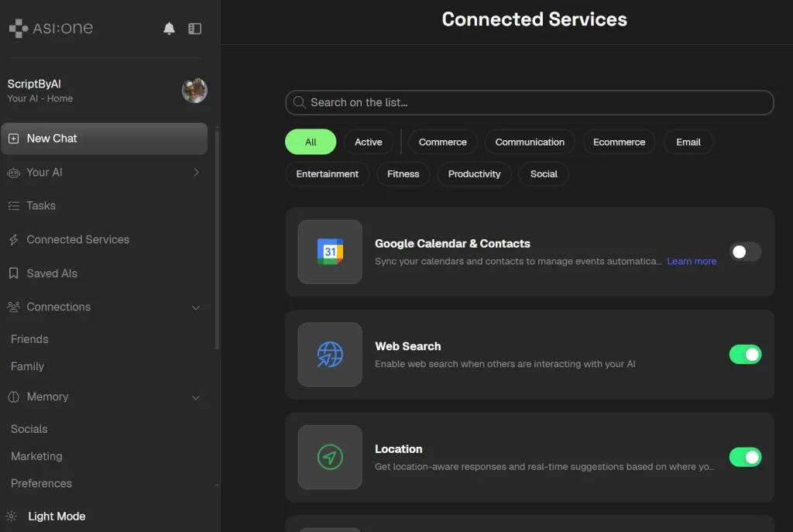The height and width of the screenshot is (532, 793).
Task: Enable Google Calendar & Contacts sync
Action: pos(745,252)
